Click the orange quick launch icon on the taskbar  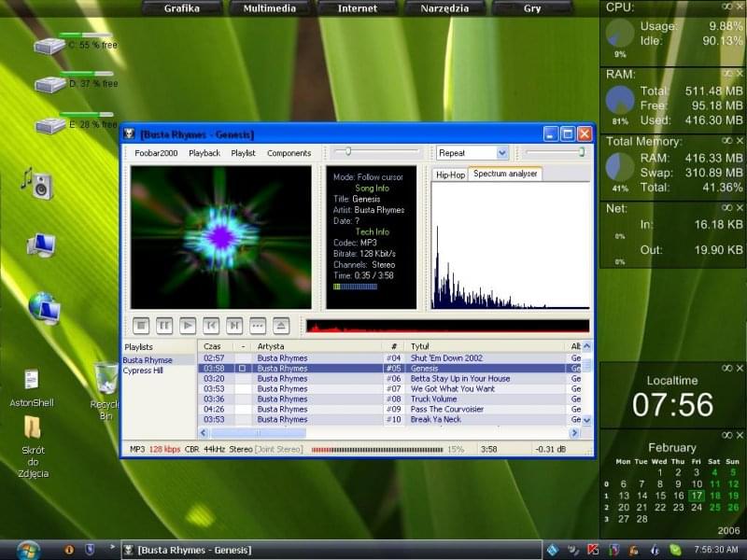point(69,550)
